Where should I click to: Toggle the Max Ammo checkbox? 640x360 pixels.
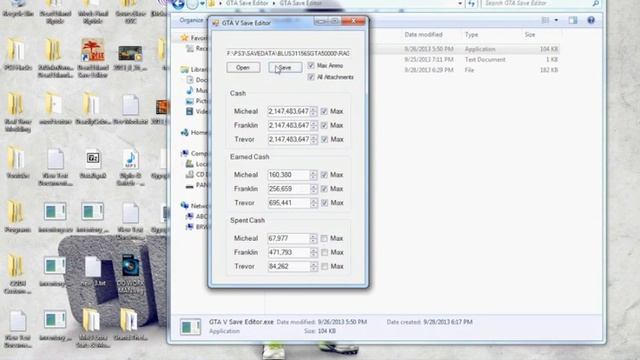pyautogui.click(x=311, y=65)
